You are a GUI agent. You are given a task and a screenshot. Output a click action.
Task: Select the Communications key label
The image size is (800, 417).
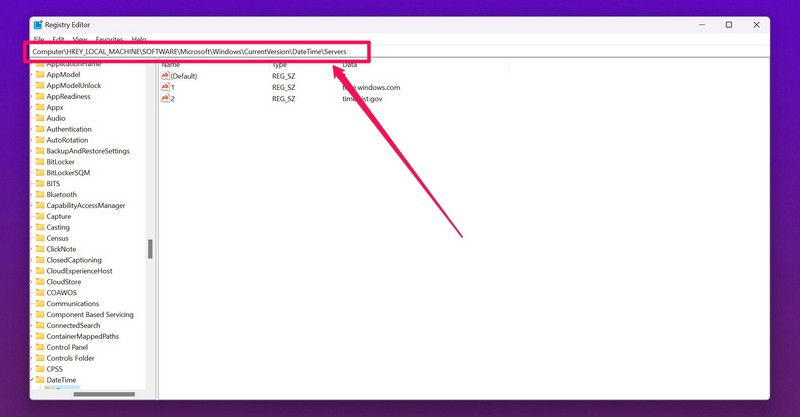coord(72,303)
